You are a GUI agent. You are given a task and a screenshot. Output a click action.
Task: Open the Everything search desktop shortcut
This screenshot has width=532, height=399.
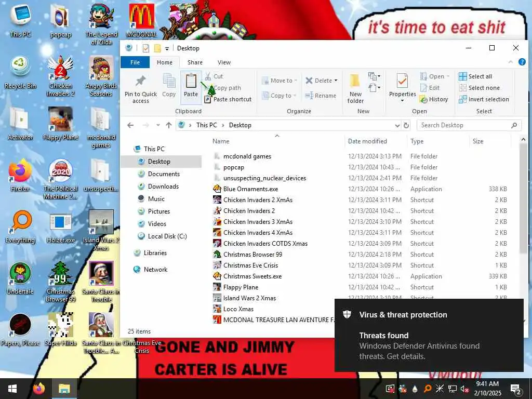point(20,227)
